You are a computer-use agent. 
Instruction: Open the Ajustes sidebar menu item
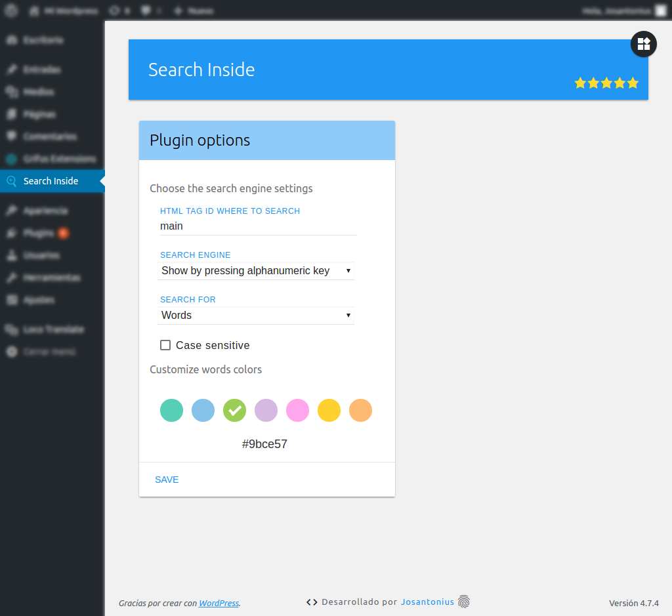point(52,300)
